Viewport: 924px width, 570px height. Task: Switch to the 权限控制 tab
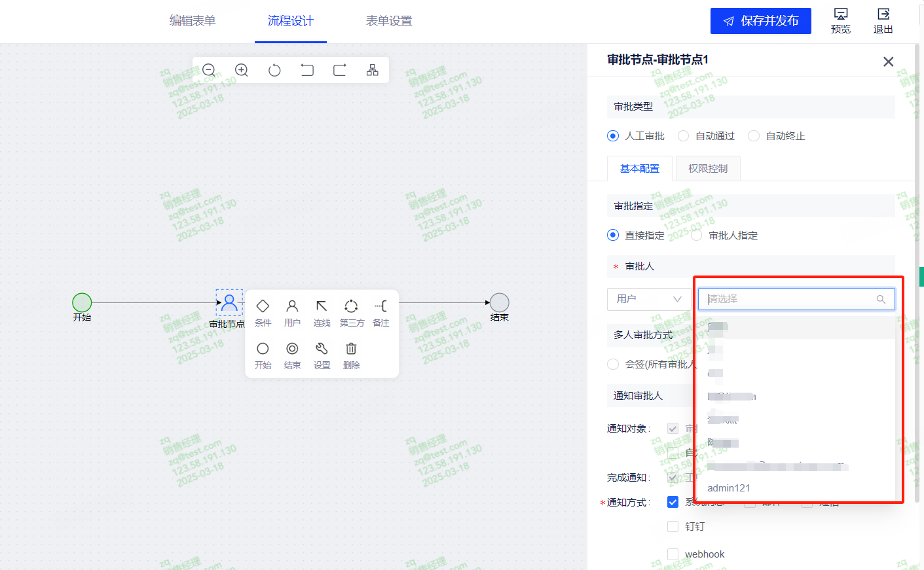point(707,169)
